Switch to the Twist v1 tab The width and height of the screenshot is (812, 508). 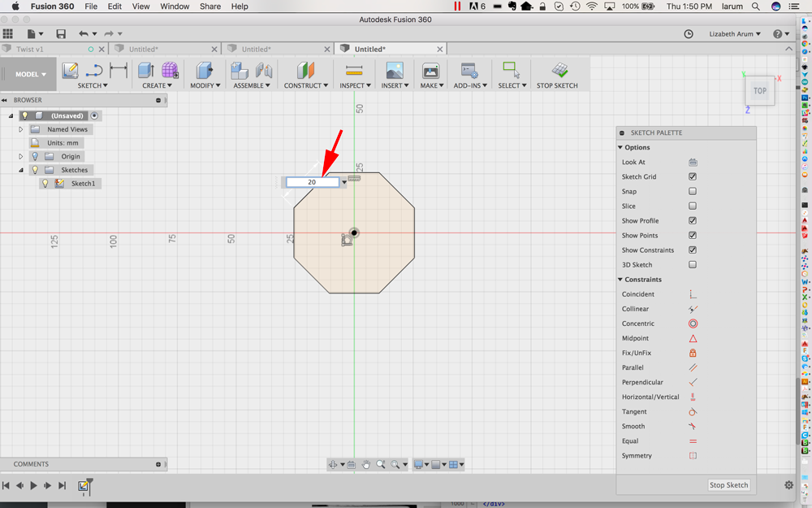tap(30, 50)
